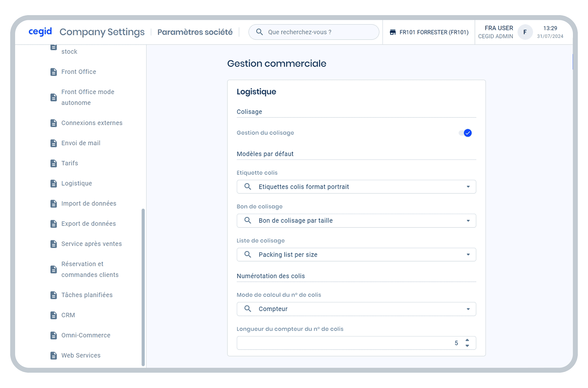
Task: Click the Omni-Commerce document icon
Action: (x=54, y=336)
